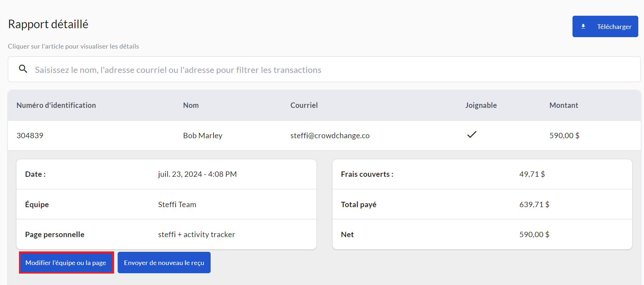This screenshot has height=285, width=644.
Task: Click the Joignable column header
Action: pos(481,105)
